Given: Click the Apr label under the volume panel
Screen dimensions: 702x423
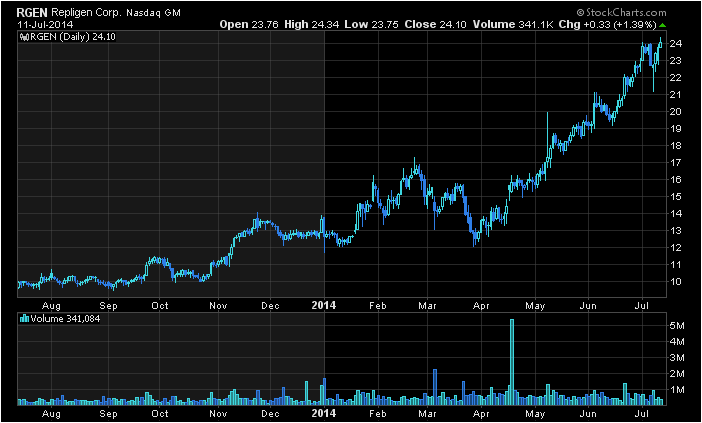Looking at the screenshot, I should tap(481, 414).
